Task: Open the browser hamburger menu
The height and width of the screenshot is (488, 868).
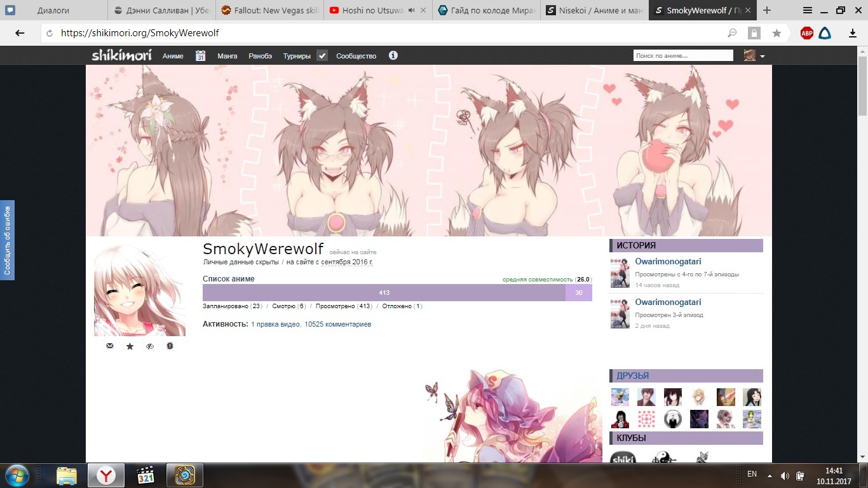Action: pos(808,10)
